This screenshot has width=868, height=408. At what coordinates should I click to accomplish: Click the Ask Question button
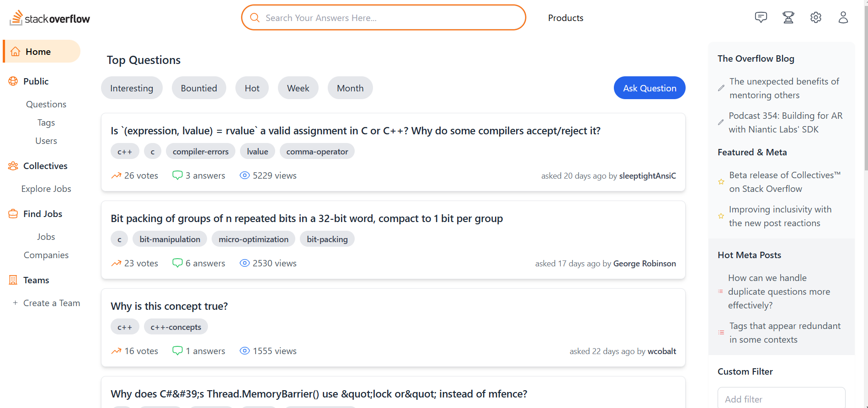[650, 88]
